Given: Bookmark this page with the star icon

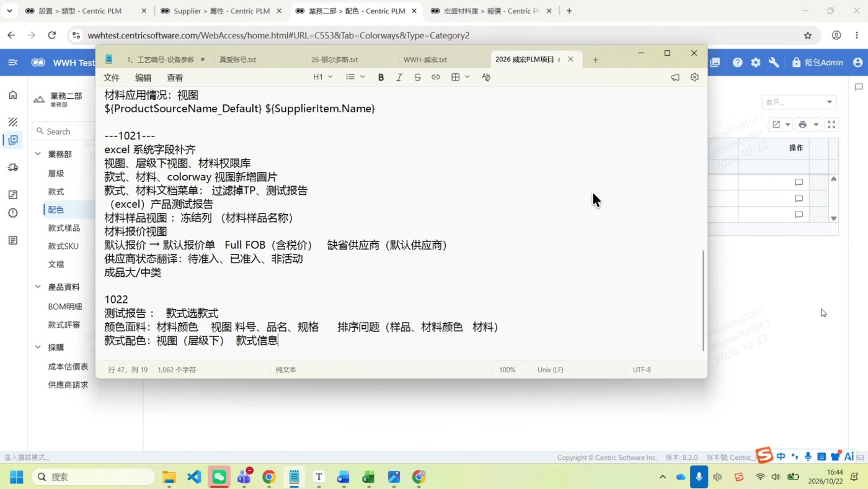Looking at the screenshot, I should [x=808, y=35].
